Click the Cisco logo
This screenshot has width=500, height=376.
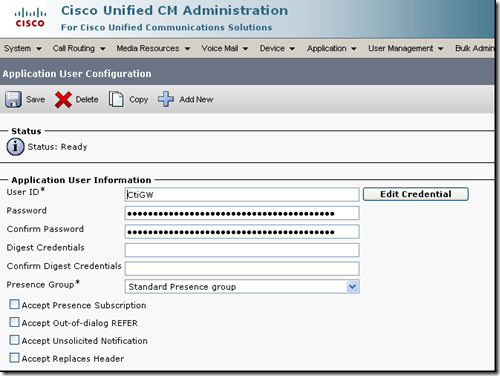click(x=30, y=18)
